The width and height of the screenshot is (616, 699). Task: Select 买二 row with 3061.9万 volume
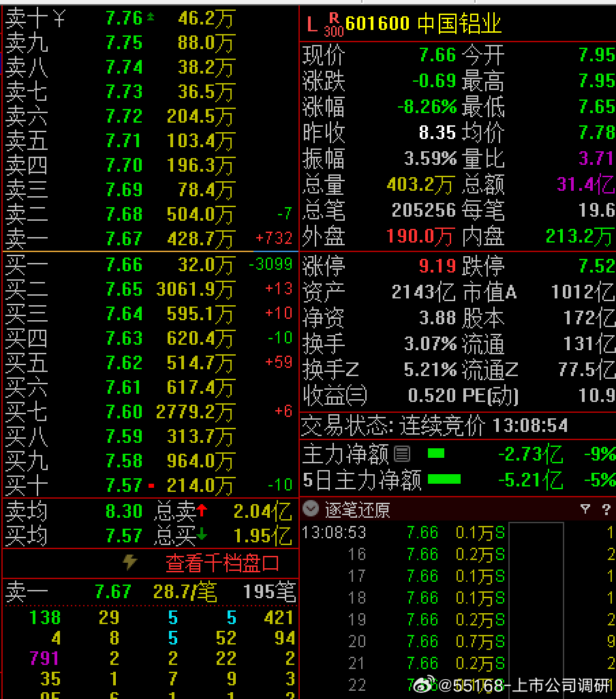tap(150, 290)
